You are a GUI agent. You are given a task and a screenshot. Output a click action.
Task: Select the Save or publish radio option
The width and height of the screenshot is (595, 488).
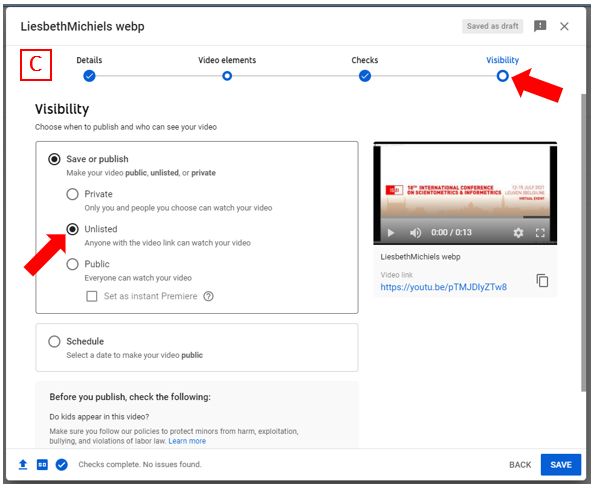click(54, 159)
